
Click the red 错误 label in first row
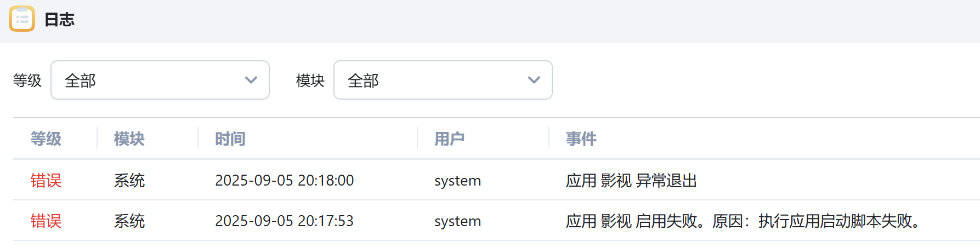coord(46,180)
